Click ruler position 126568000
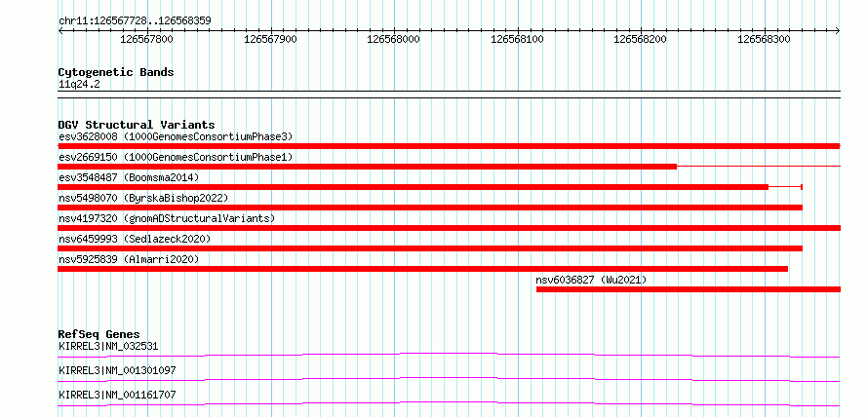The image size is (868, 417). [x=394, y=39]
